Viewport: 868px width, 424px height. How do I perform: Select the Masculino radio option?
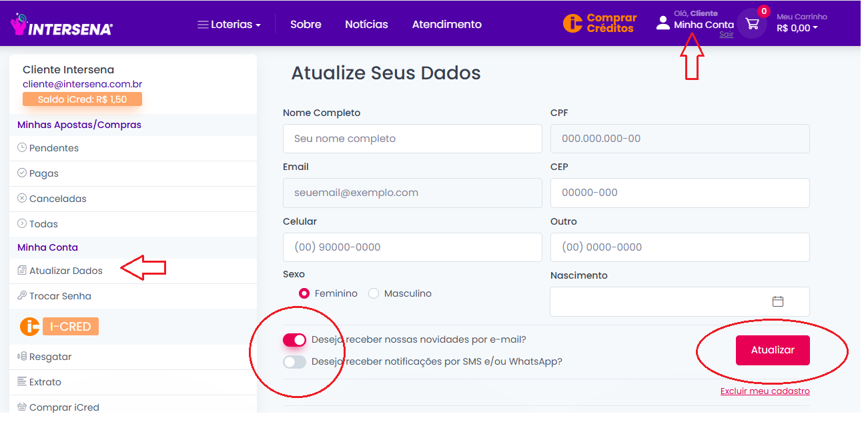374,293
